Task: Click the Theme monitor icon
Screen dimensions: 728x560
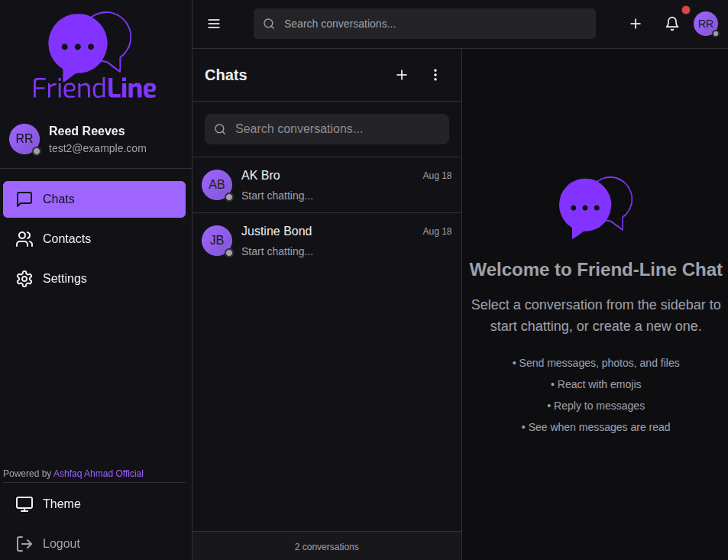Action: pyautogui.click(x=24, y=504)
